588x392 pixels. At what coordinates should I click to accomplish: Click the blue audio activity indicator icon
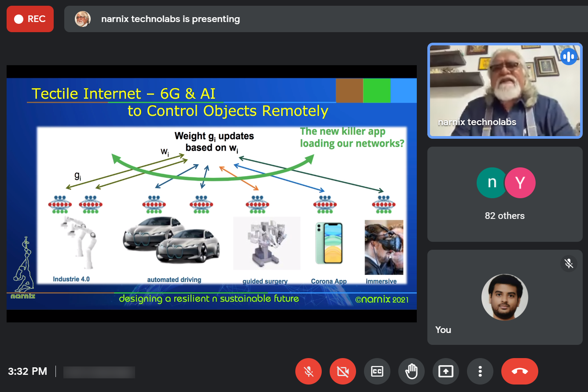(x=569, y=56)
